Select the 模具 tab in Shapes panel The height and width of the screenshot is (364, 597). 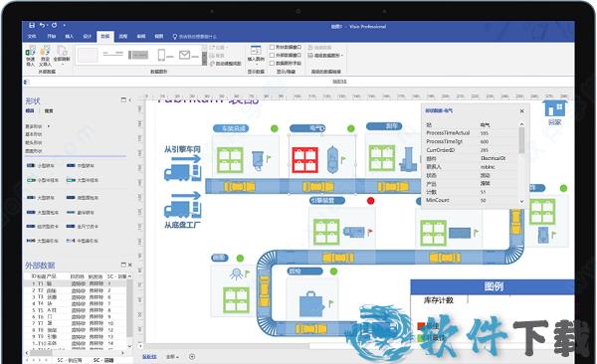(30, 110)
